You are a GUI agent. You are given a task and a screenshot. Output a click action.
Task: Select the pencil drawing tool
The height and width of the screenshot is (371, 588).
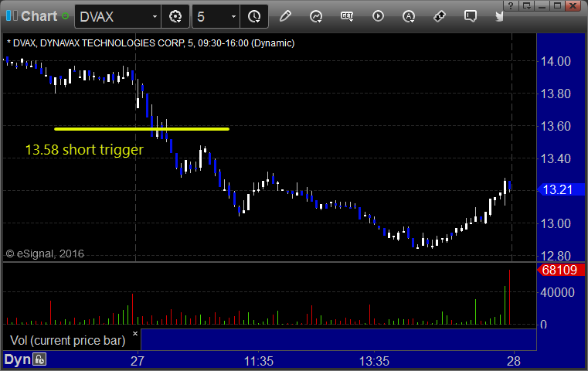click(x=285, y=16)
